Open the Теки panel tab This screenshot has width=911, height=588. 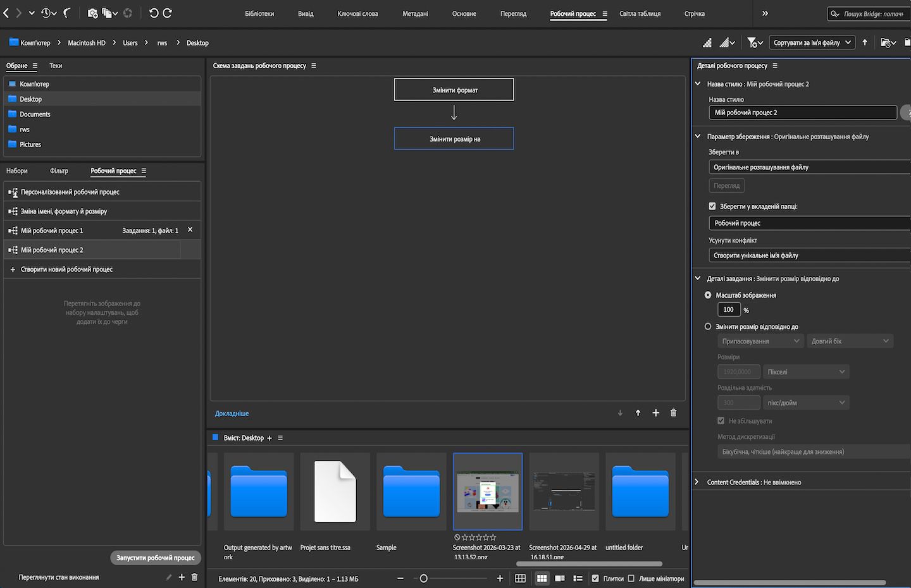pos(56,66)
